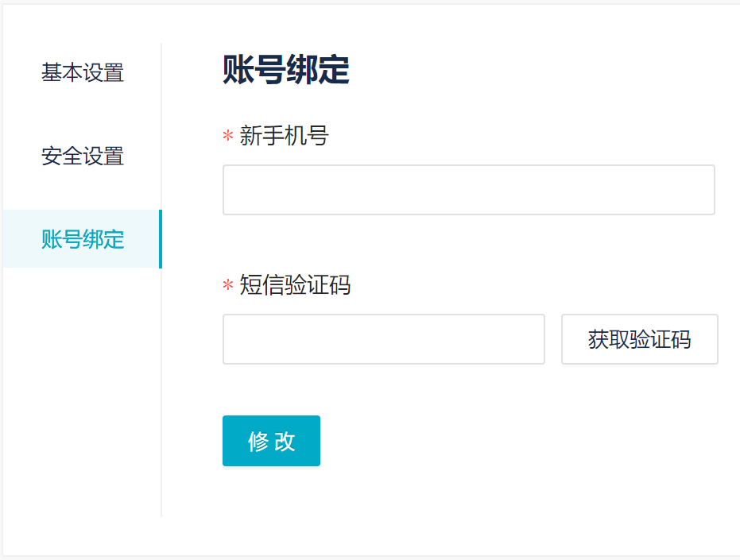Go to the basic settings section
740x560 pixels.
83,73
